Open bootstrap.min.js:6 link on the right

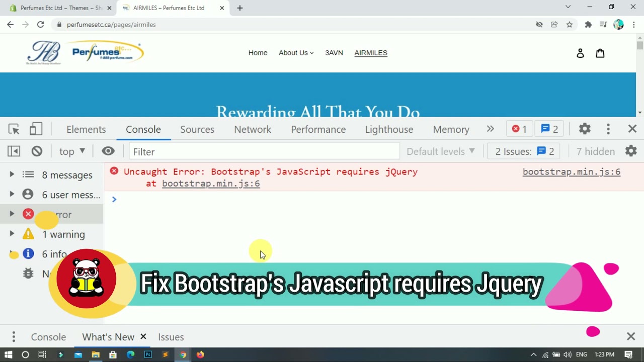click(x=572, y=171)
